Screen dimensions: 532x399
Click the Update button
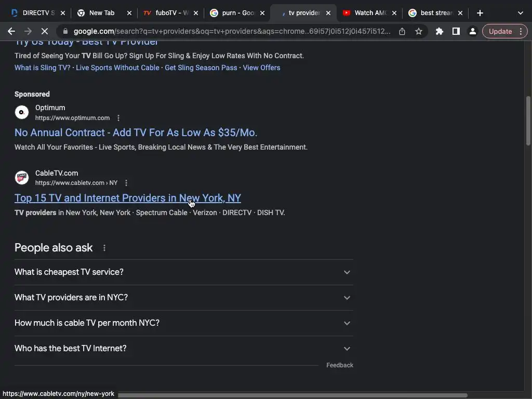point(500,32)
